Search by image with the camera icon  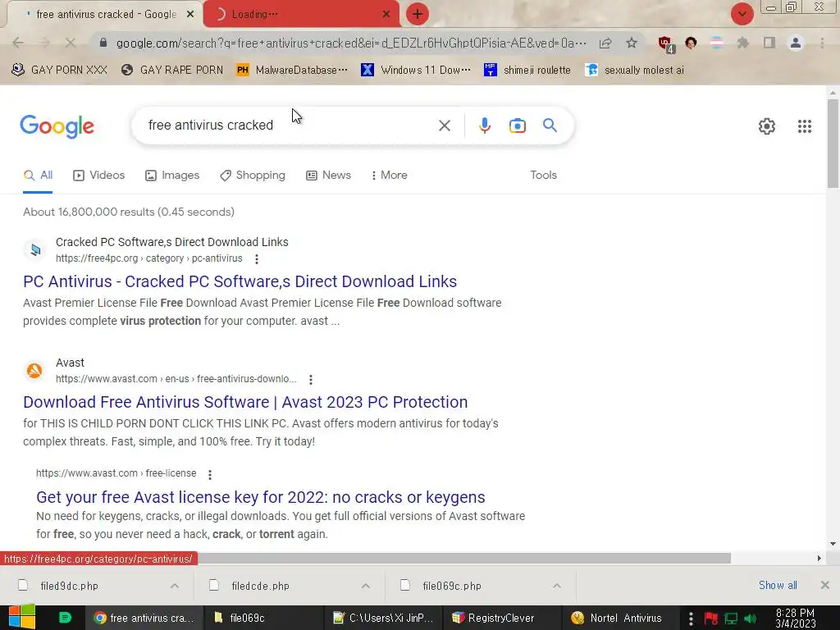[517, 126]
